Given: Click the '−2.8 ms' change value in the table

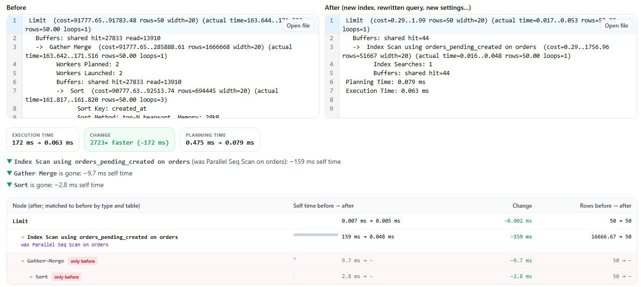Looking at the screenshot, I should pos(521,277).
